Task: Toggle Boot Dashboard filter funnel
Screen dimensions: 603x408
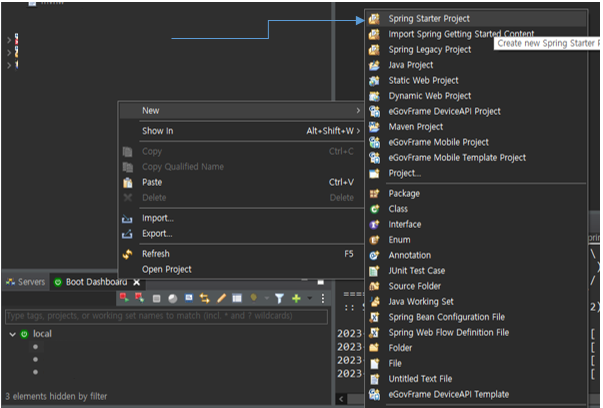Action: (x=279, y=298)
